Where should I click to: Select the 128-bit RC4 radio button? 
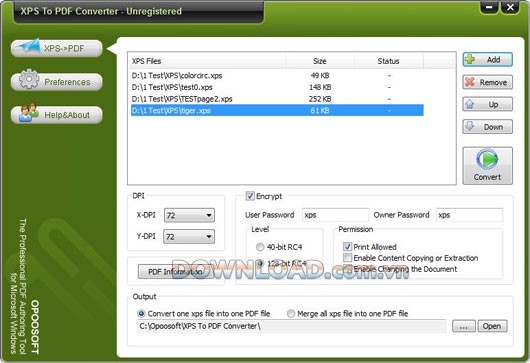point(260,263)
